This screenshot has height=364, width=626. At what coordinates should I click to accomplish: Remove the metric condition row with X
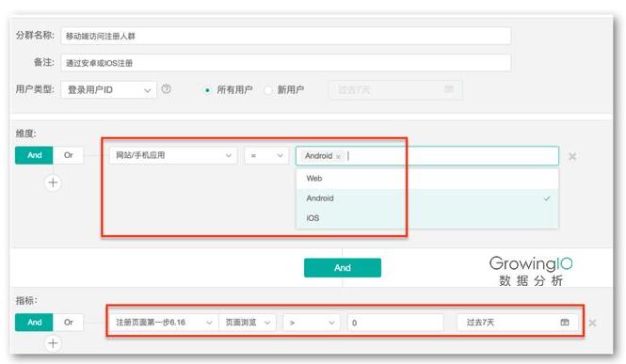[x=592, y=323]
